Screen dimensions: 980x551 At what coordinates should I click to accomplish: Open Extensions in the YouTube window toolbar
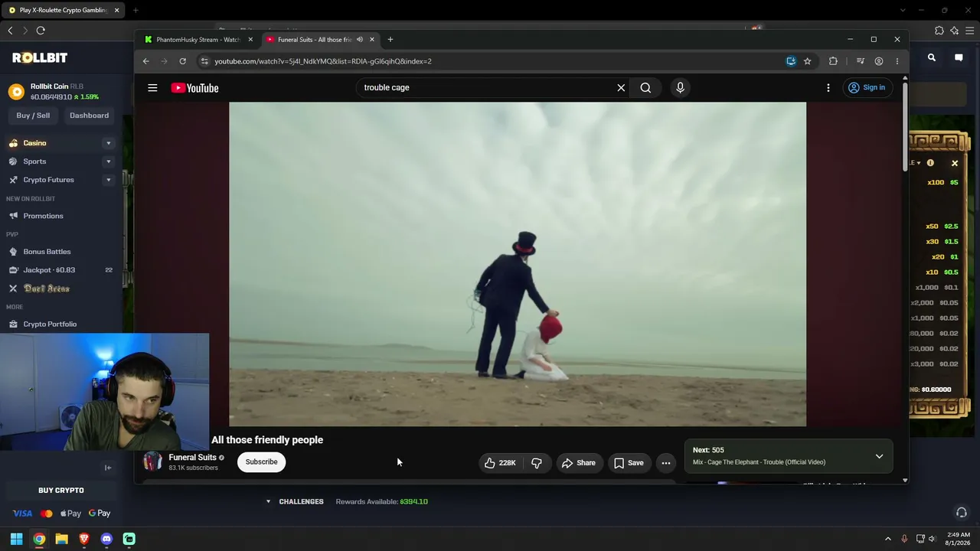(x=833, y=61)
